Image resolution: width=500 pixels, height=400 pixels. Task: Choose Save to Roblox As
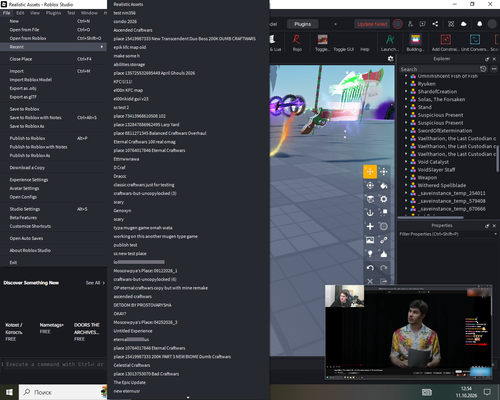coord(53,126)
